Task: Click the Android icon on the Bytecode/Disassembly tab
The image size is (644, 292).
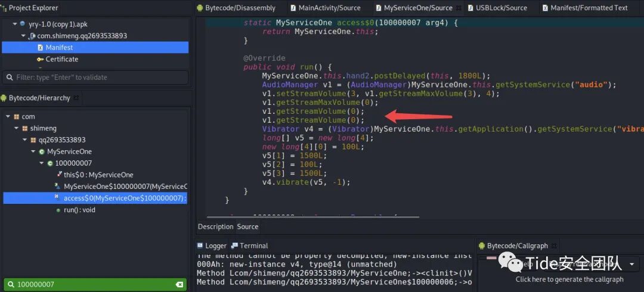Action: click(x=200, y=8)
